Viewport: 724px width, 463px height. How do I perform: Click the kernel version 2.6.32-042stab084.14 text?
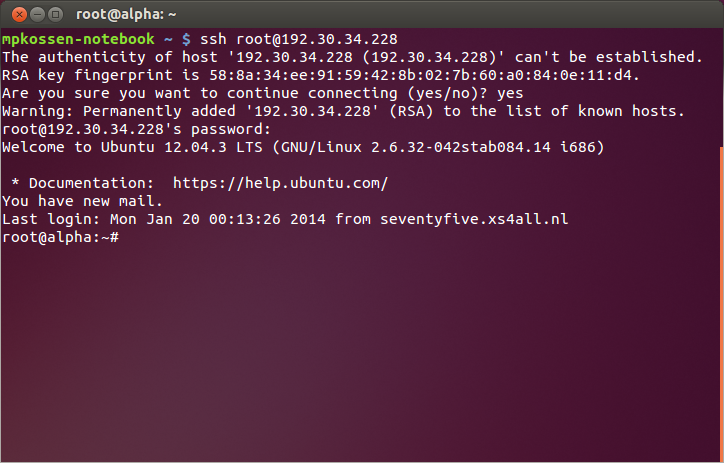point(461,147)
